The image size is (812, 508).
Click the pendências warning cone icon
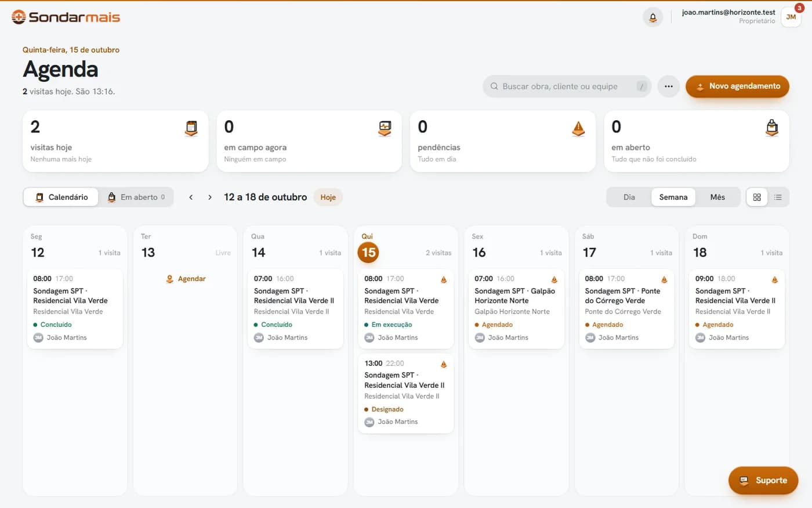578,128
